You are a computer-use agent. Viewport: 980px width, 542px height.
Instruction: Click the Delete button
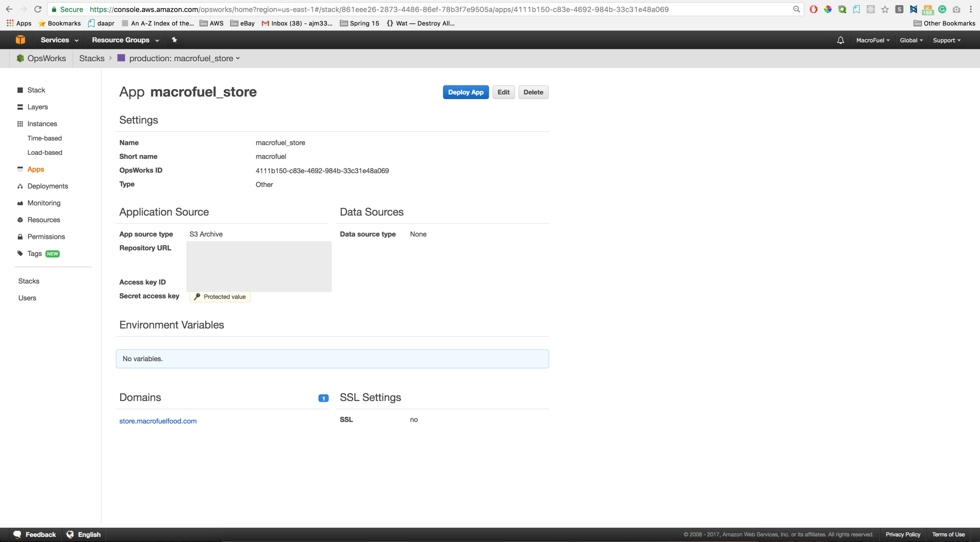click(533, 92)
